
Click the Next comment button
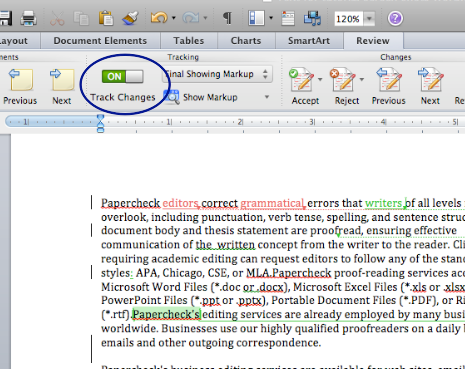tap(62, 86)
